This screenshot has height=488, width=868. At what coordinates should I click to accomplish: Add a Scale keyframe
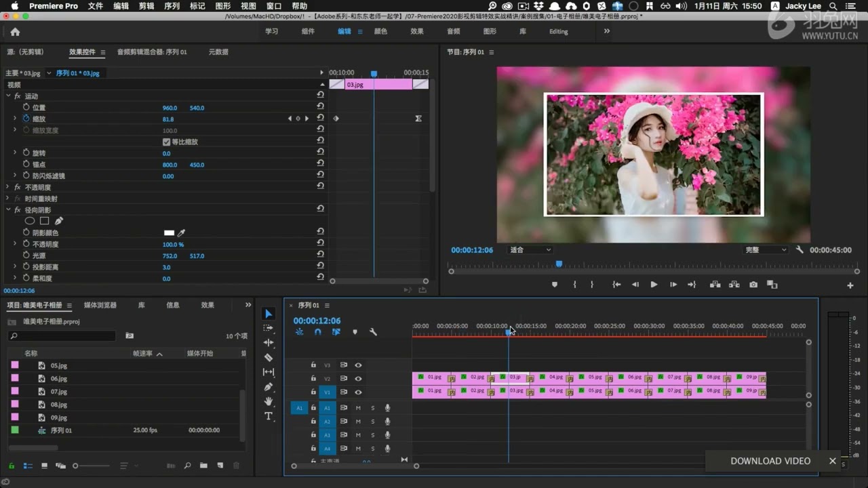[x=298, y=119]
